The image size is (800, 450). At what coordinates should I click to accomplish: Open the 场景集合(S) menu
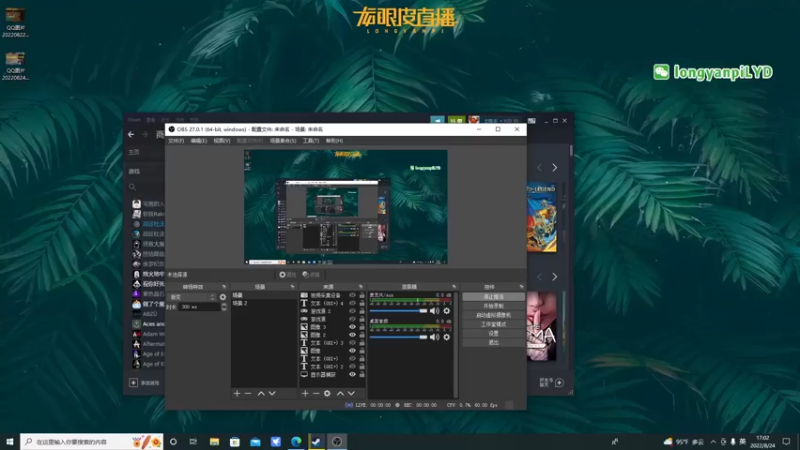point(283,140)
